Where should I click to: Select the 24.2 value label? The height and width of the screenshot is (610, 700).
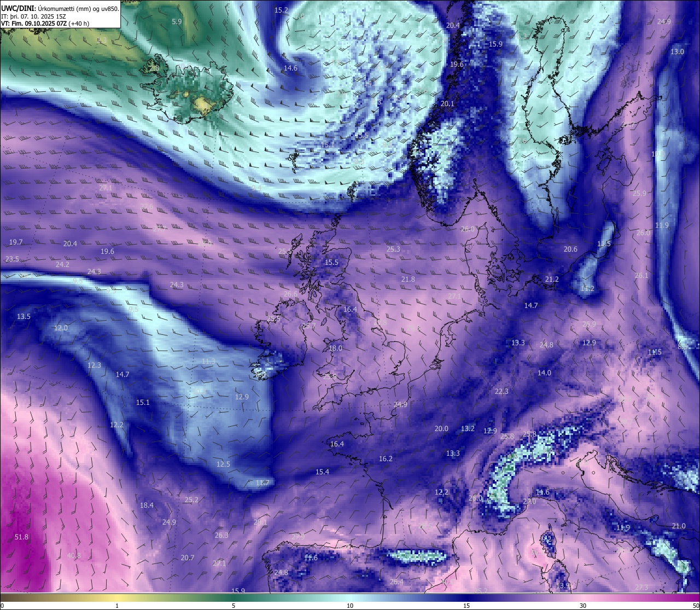click(62, 265)
